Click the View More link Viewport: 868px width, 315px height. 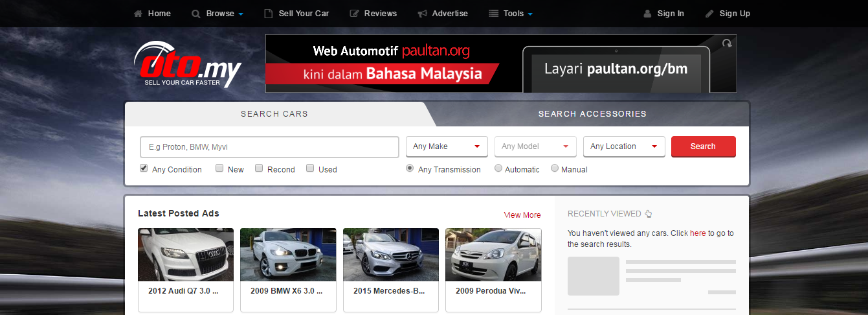pyautogui.click(x=522, y=215)
